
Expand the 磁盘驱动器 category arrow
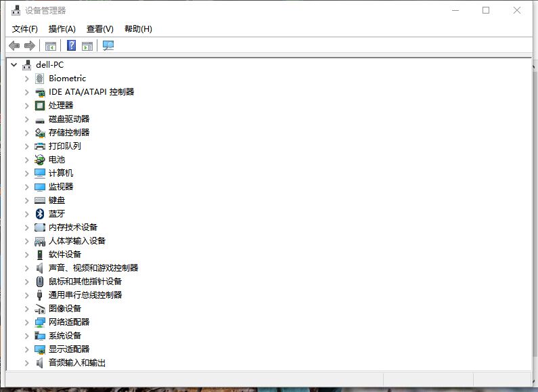(x=27, y=119)
